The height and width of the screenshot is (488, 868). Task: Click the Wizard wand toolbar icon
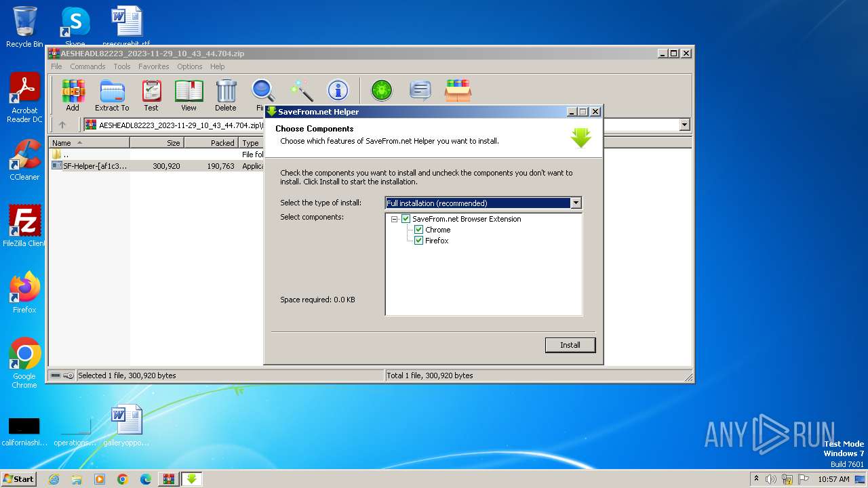pos(302,90)
